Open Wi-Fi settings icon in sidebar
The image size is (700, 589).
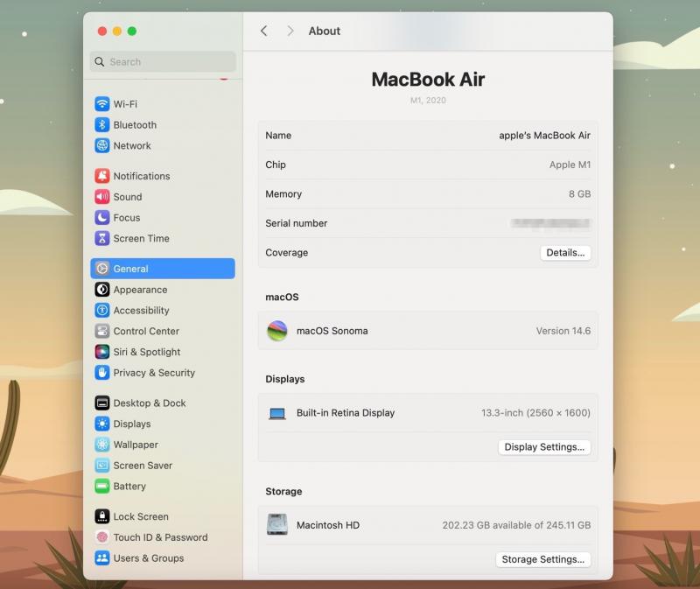click(x=101, y=104)
